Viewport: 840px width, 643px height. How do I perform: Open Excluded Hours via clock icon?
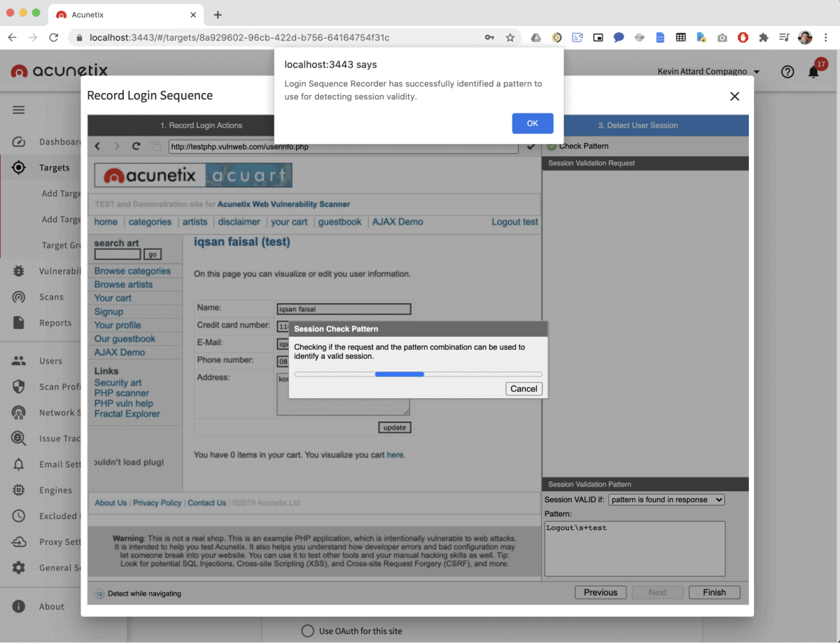click(19, 516)
